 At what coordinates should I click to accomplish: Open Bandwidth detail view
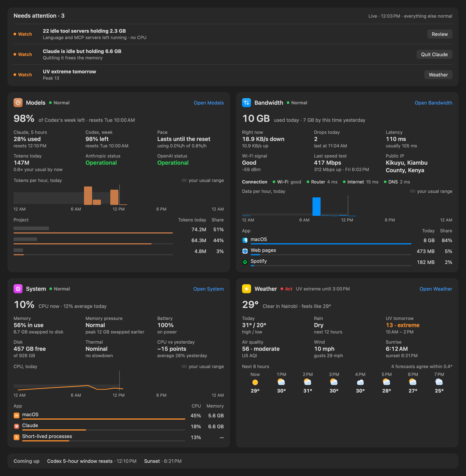(x=433, y=103)
